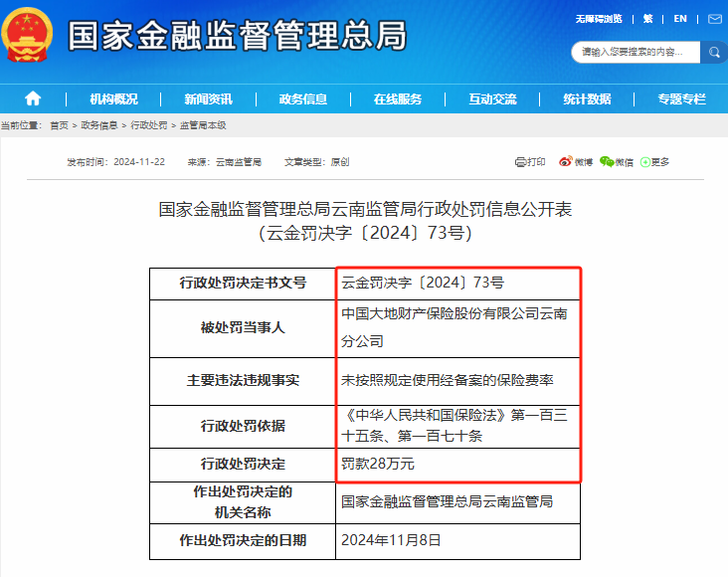The height and width of the screenshot is (577, 728).
Task: Open the More share plus icon
Action: tap(644, 162)
